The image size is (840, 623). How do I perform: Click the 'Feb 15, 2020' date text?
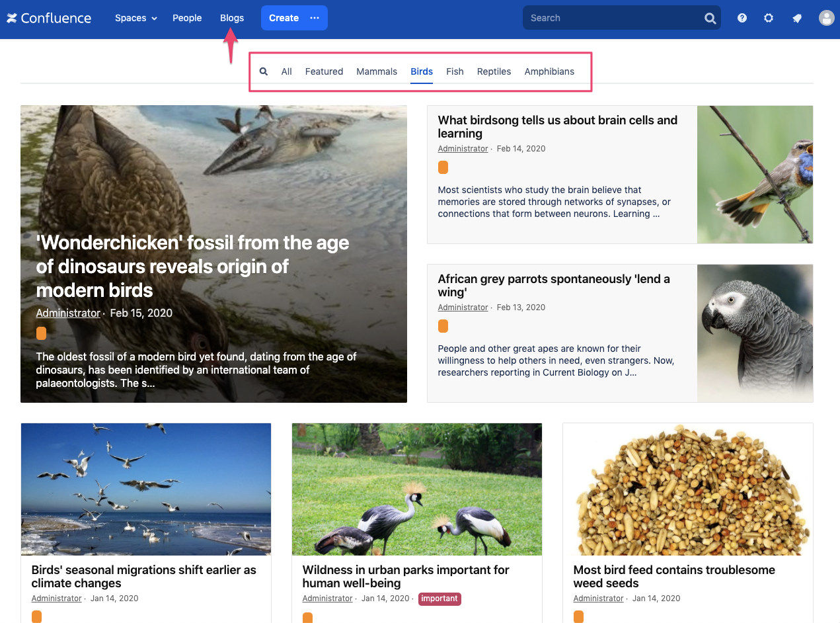coord(141,313)
